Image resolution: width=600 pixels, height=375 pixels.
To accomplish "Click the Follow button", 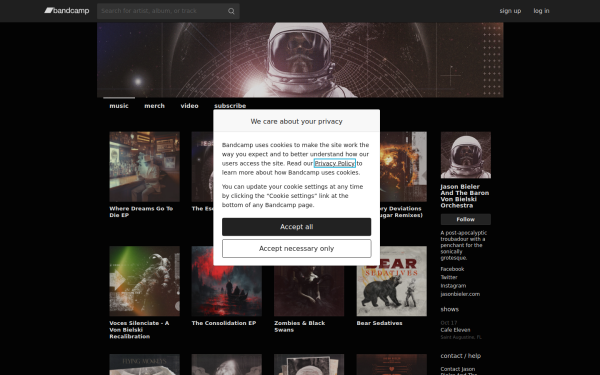I will click(x=466, y=219).
